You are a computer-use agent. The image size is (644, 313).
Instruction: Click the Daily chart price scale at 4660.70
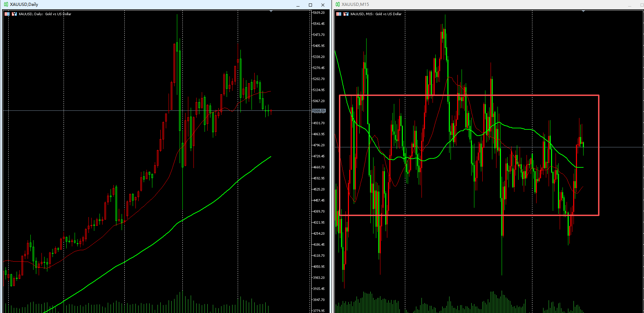point(319,167)
